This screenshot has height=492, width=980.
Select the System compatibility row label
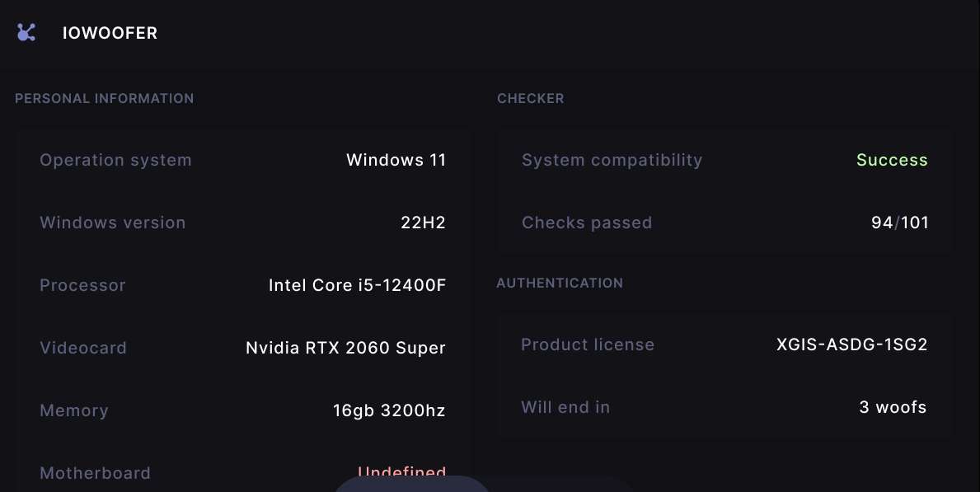click(x=612, y=160)
